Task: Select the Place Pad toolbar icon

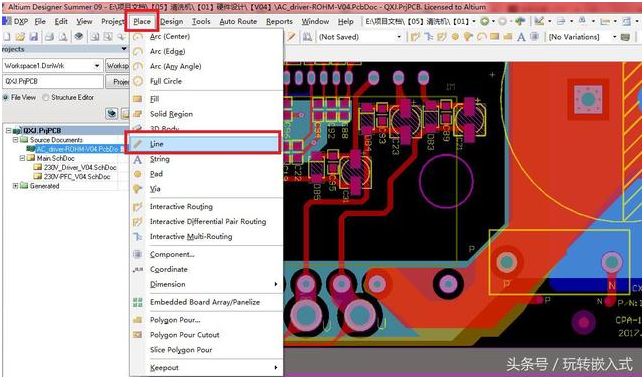Action: point(455,37)
